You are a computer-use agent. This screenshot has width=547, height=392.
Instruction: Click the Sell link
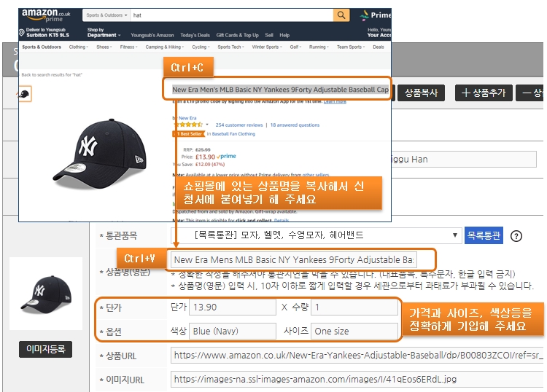click(x=269, y=35)
